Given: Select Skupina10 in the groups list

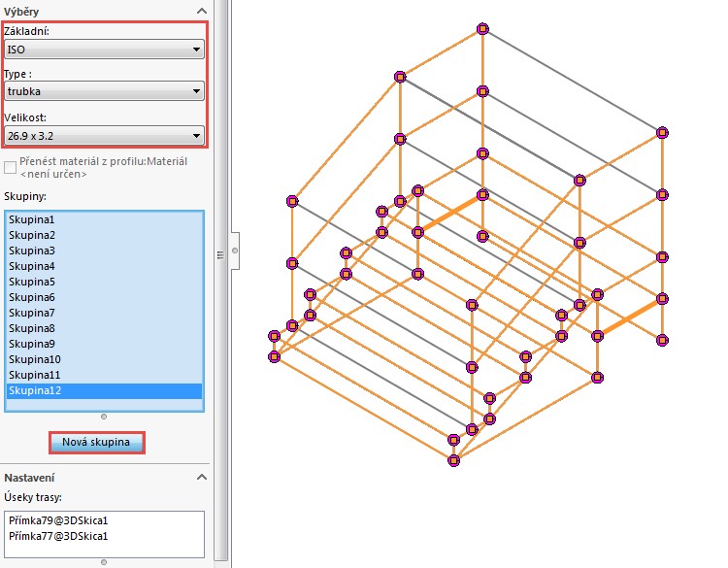Looking at the screenshot, I should 104,359.
